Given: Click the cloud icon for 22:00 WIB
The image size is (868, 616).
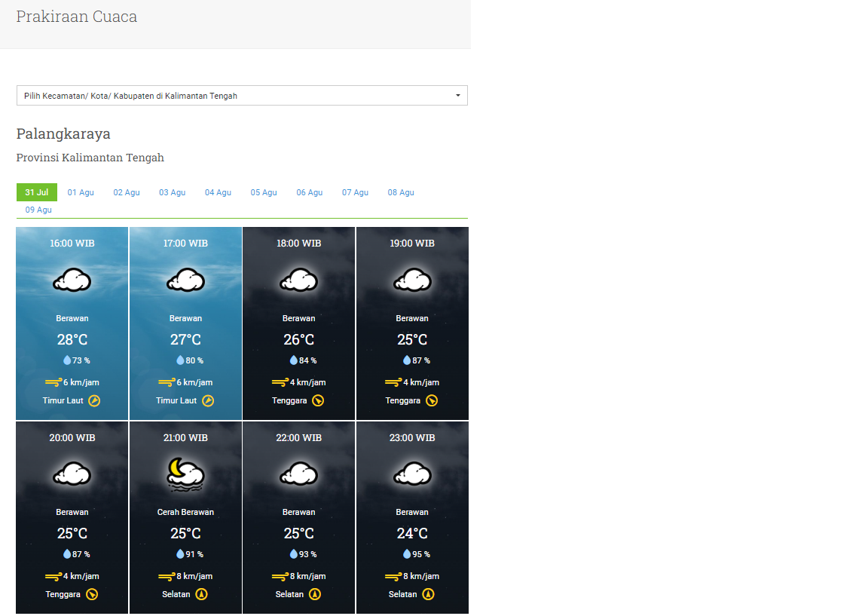Looking at the screenshot, I should (299, 474).
